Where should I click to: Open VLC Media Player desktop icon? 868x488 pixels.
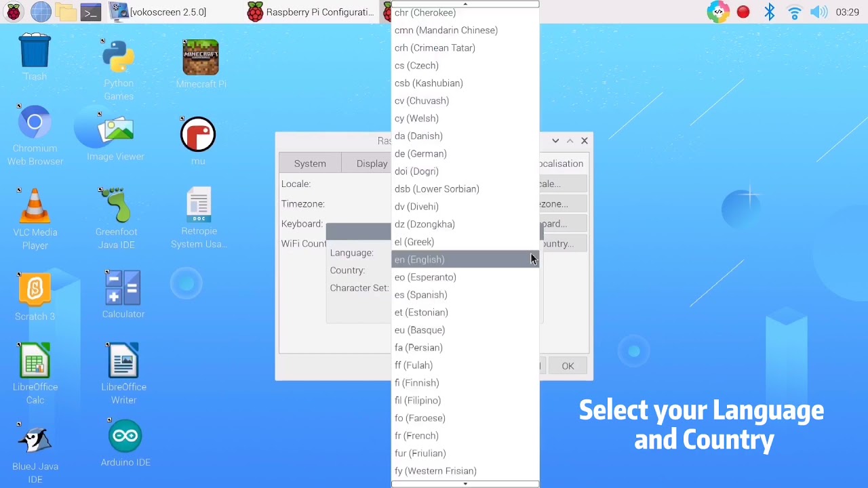(x=35, y=218)
